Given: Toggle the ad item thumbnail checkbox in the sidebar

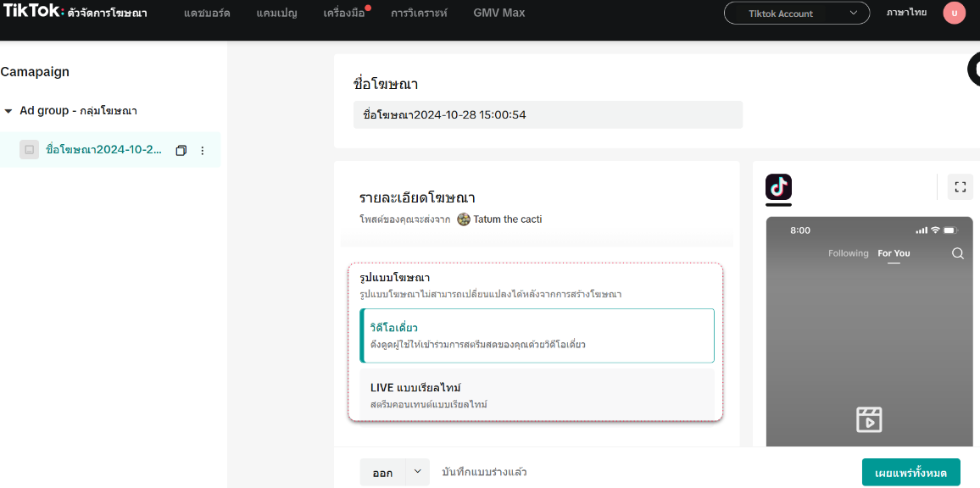Looking at the screenshot, I should 30,150.
